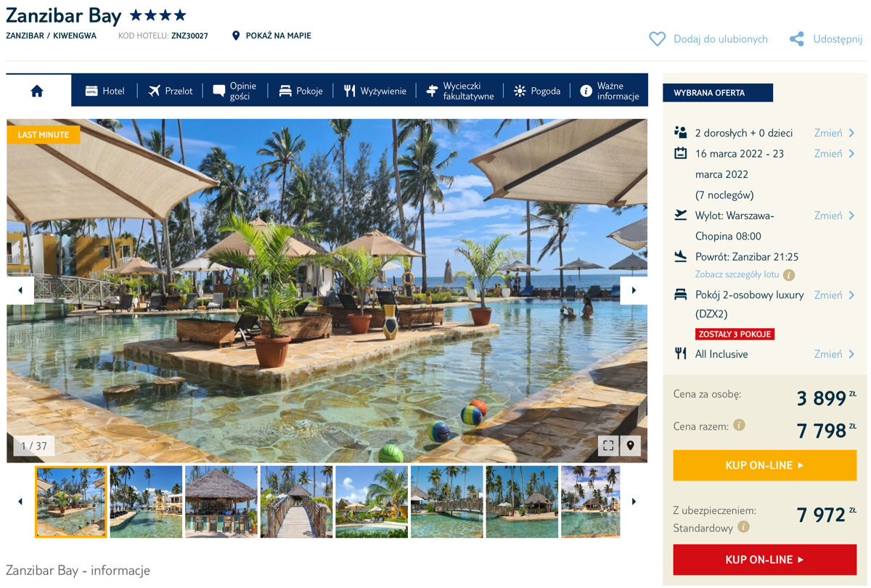Click info icon beside Cena razem

coord(739,425)
